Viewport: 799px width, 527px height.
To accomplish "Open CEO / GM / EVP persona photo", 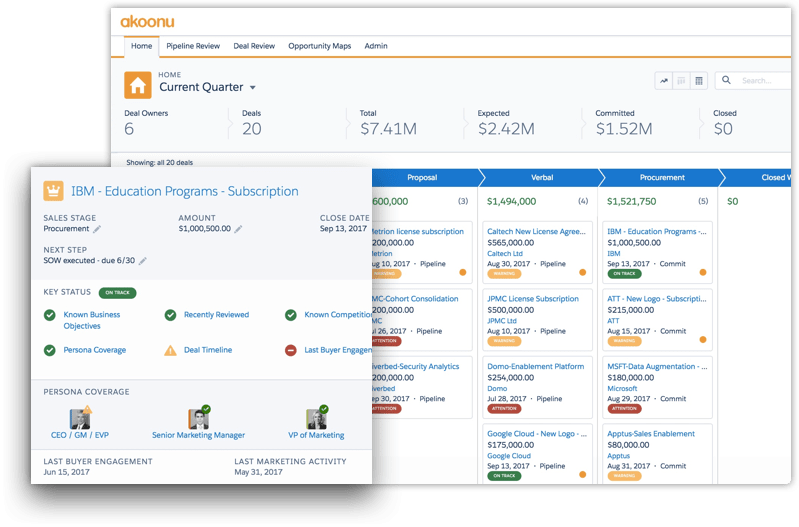I will [80, 419].
